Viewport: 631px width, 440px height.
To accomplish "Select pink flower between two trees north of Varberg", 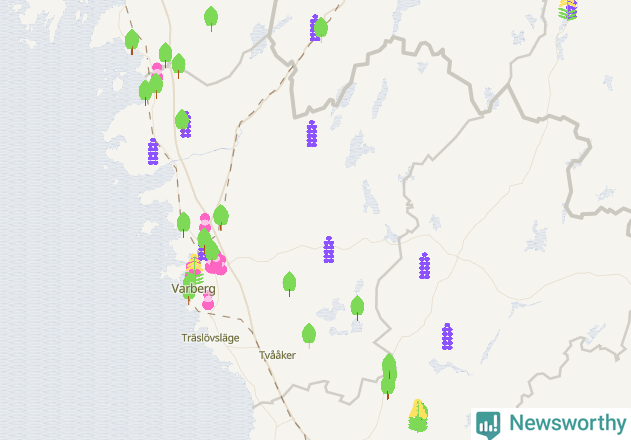I will click(205, 222).
